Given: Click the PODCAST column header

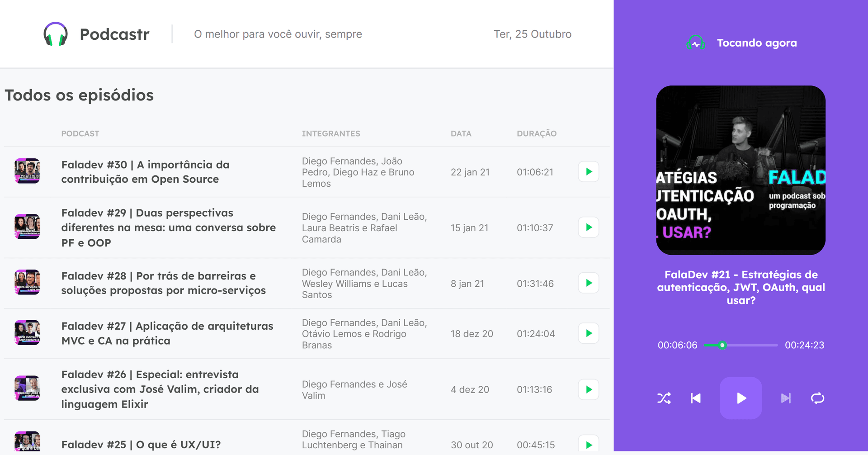Looking at the screenshot, I should pyautogui.click(x=80, y=133).
